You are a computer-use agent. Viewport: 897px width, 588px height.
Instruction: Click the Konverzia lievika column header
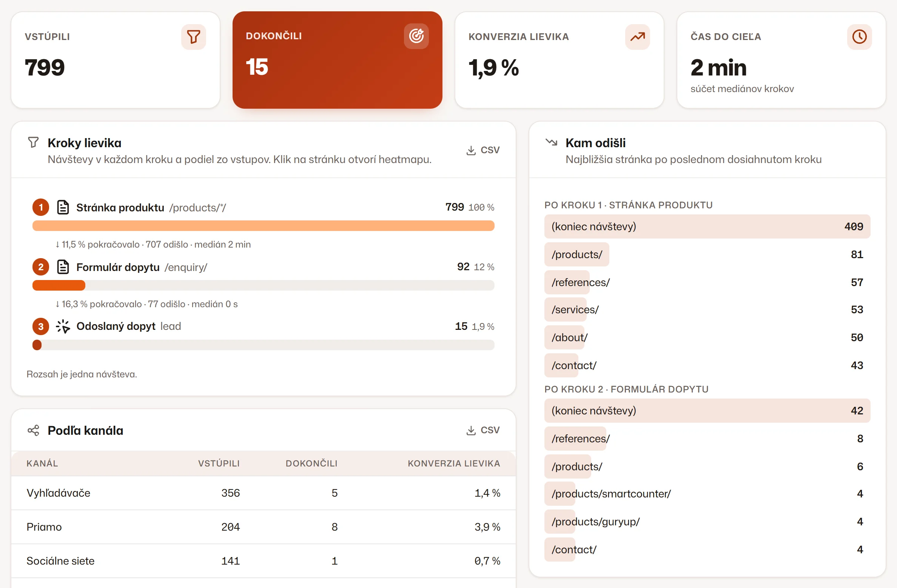coord(454,463)
